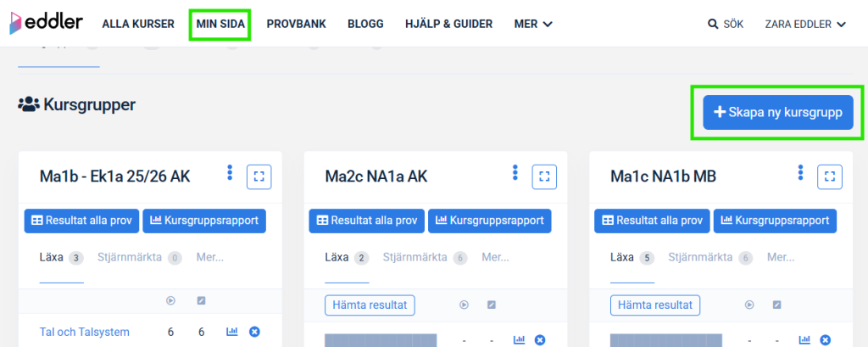This screenshot has height=347, width=868.
Task: Expand the Ma1b - Ek1a 25/26 AK card fullscreen
Action: [259, 176]
